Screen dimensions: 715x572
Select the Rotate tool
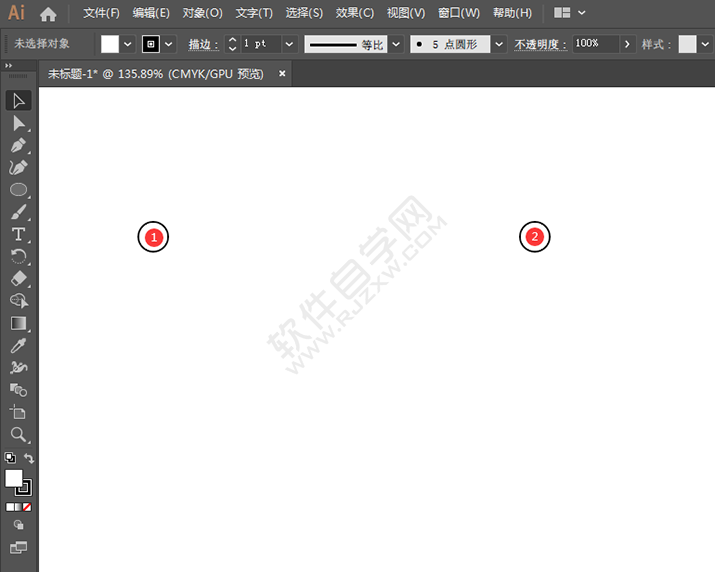click(18, 256)
